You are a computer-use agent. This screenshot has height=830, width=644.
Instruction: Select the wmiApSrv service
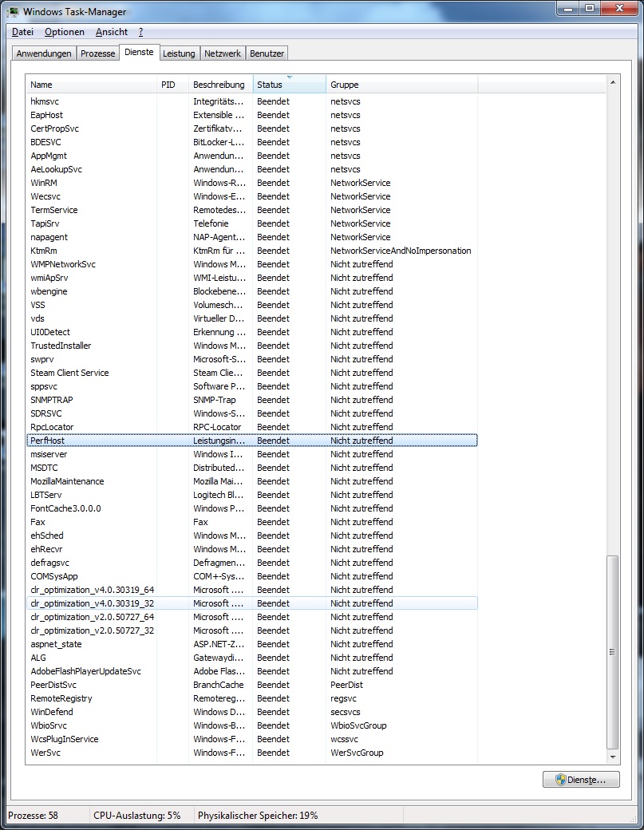pos(252,278)
